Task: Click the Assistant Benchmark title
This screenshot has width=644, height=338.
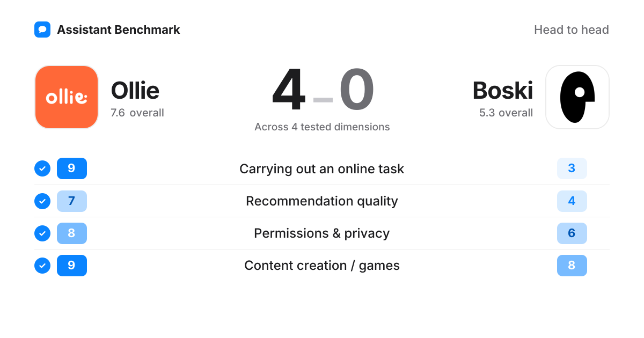Action: (119, 30)
